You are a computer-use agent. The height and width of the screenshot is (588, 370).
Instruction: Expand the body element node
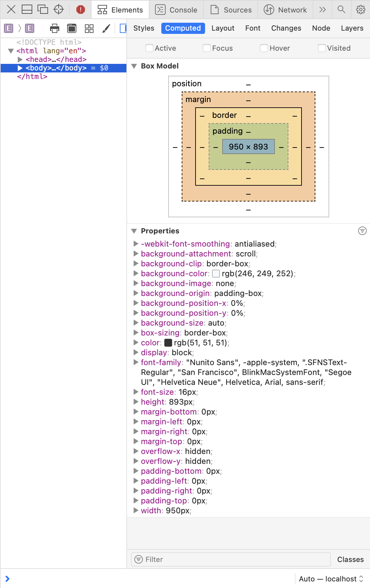20,68
